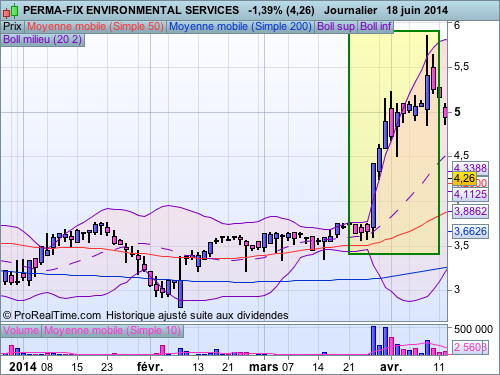The height and width of the screenshot is (375, 500).
Task: Click the candlestick chart icon beside the title
Action: pos(10,10)
